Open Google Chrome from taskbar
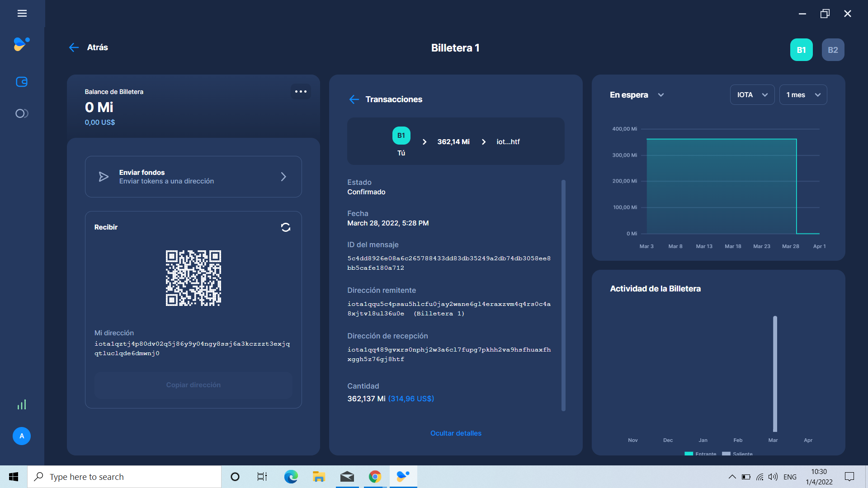The image size is (868, 488). 375,477
